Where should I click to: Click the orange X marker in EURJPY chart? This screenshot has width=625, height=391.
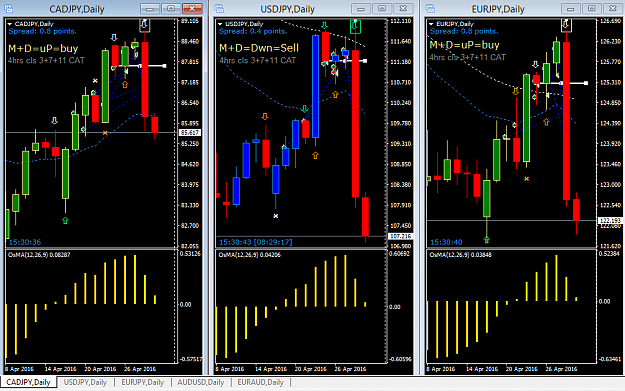[x=527, y=179]
